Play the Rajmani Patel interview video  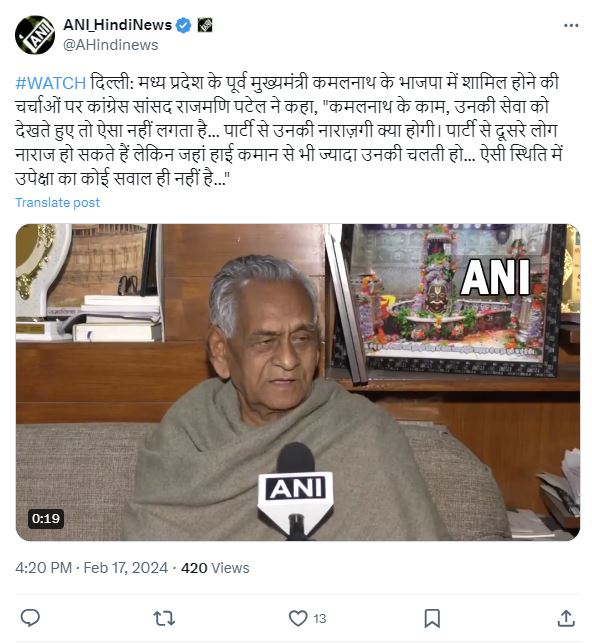point(297,382)
